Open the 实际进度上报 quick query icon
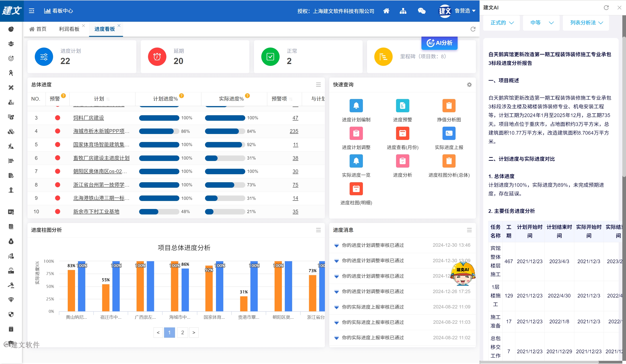The image size is (626, 364). pos(449,133)
